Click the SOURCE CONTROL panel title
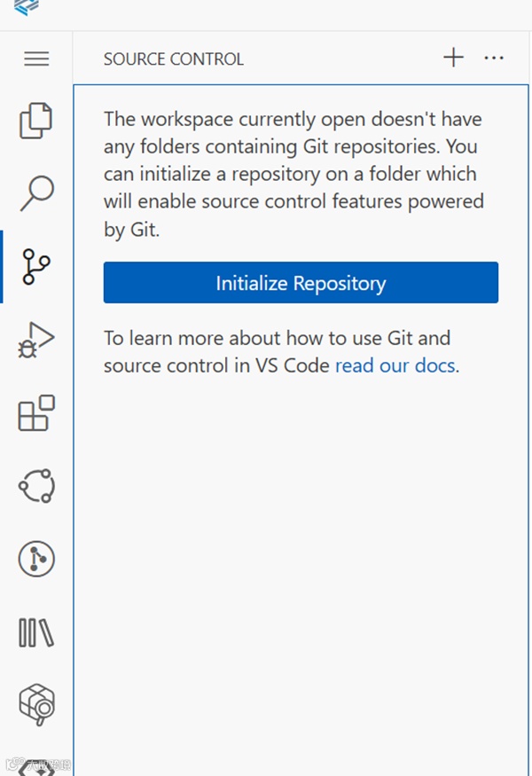The image size is (532, 776). click(x=173, y=59)
